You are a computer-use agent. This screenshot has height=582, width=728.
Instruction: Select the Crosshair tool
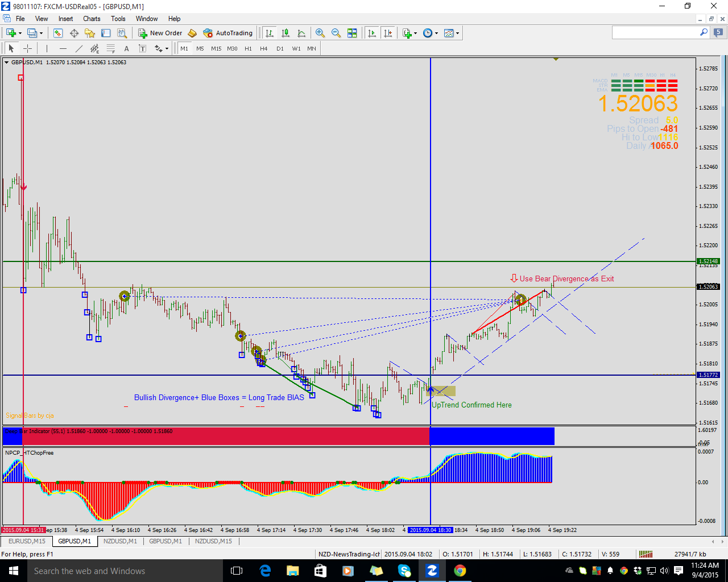[27, 48]
